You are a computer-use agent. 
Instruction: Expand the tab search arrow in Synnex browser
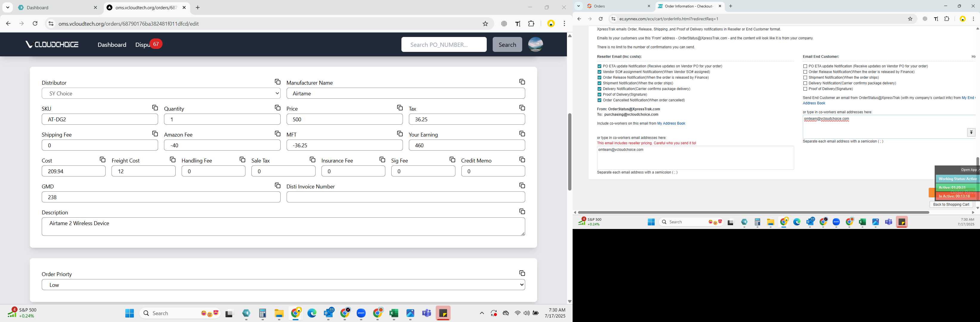[578, 6]
